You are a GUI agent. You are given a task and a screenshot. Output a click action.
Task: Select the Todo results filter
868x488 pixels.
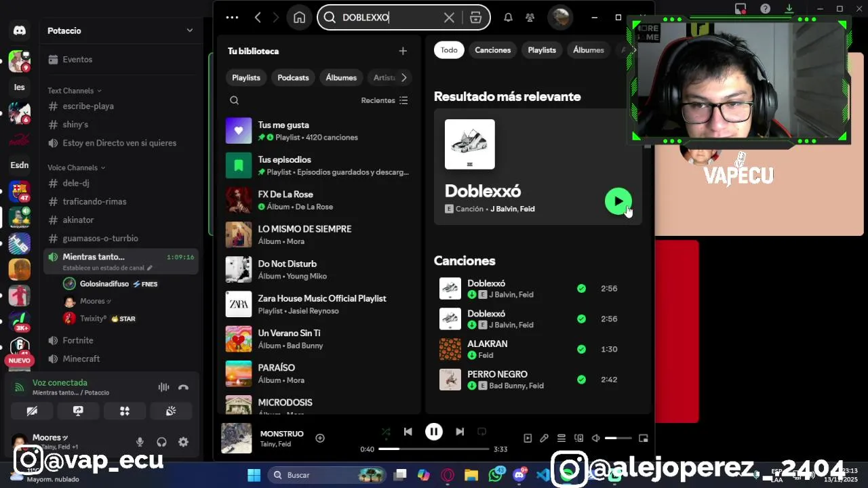449,50
